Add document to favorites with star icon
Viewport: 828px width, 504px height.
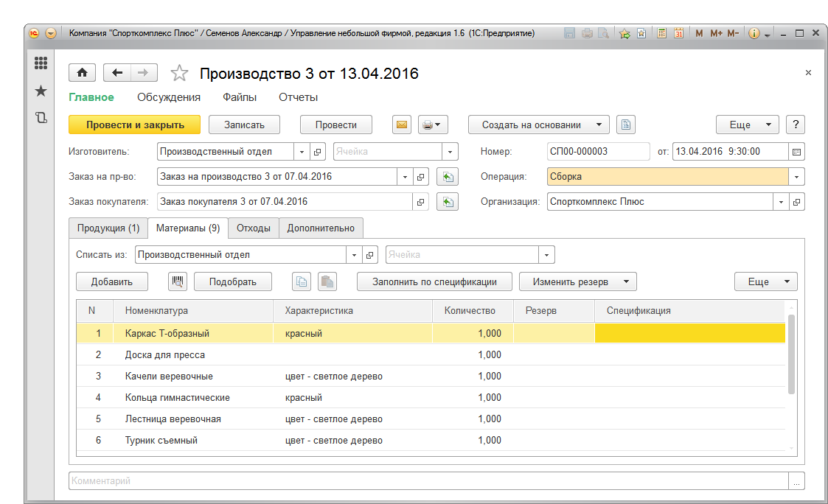point(179,73)
